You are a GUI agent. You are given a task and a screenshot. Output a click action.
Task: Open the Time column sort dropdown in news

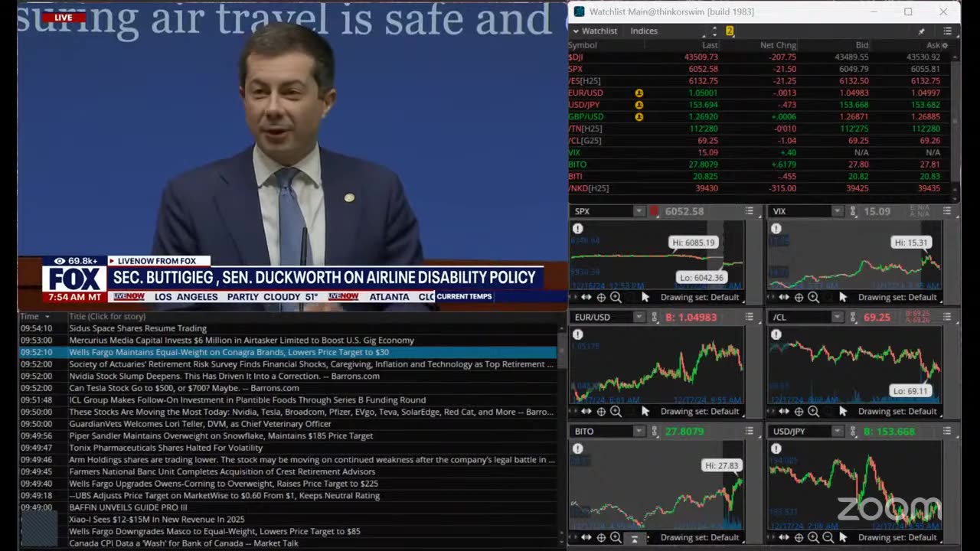47,317
